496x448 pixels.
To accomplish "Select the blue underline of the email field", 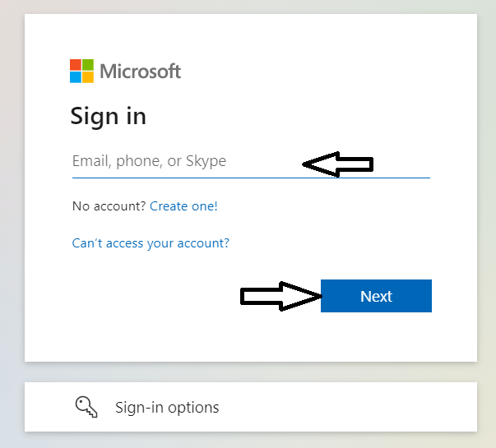I will tap(251, 178).
